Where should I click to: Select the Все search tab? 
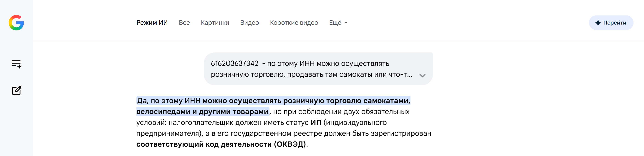point(184,23)
